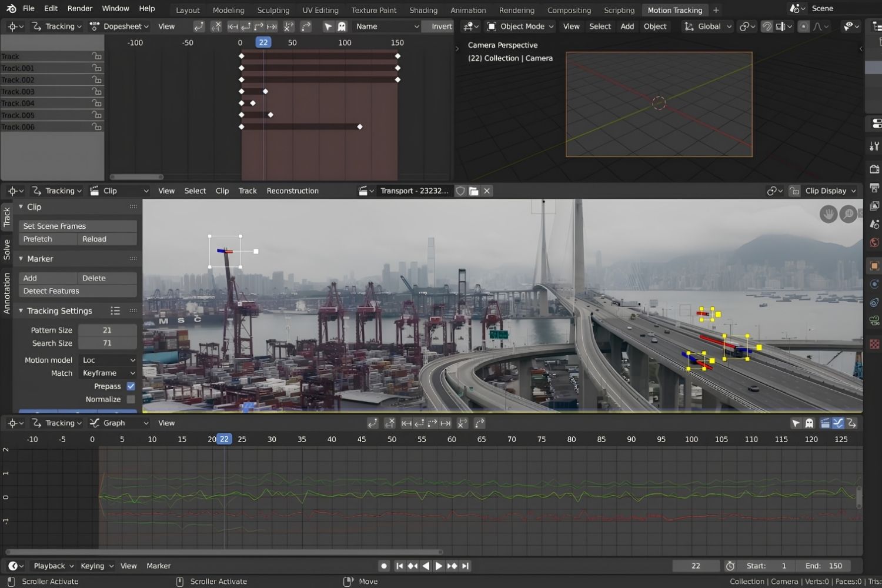Switch to the Compositing workspace tab
This screenshot has width=882, height=588.
569,10
